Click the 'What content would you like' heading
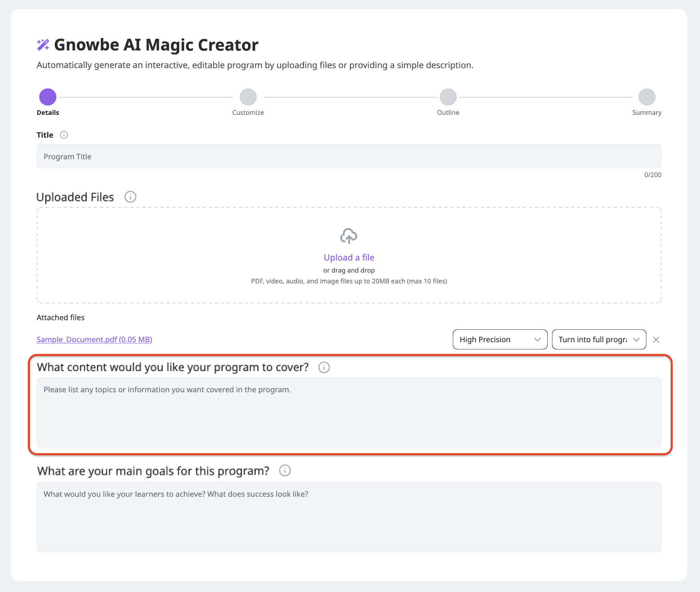Viewport: 700px width, 592px height. pyautogui.click(x=173, y=367)
